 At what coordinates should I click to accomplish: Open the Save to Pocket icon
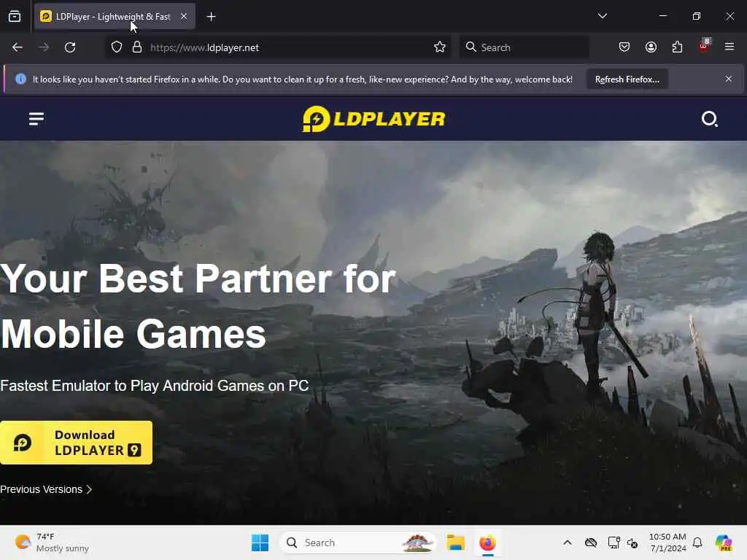(624, 47)
